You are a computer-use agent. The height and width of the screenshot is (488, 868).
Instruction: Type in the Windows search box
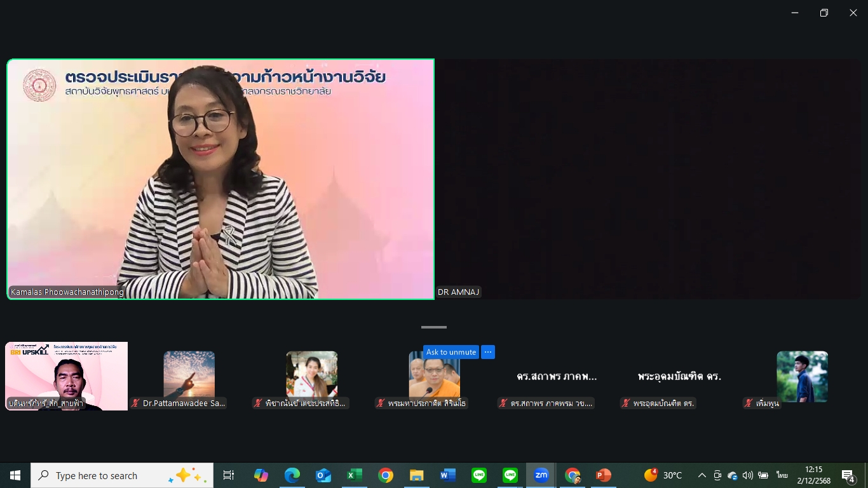click(x=108, y=475)
